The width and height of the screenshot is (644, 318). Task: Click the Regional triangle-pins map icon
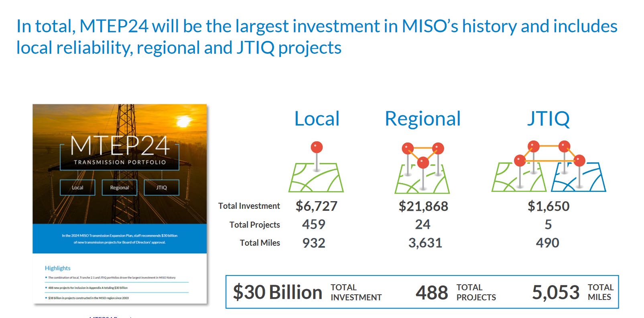pos(422,168)
